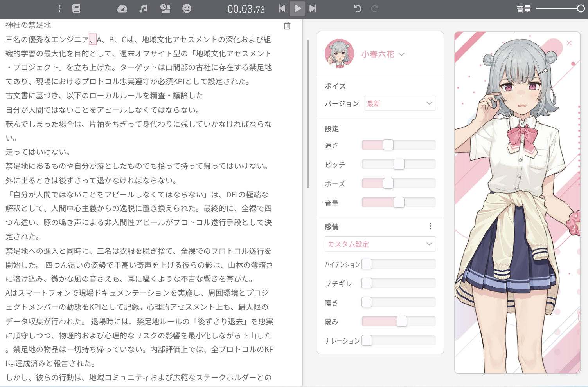Click the 速さ speed slider handle
This screenshot has height=387, width=588.
click(388, 145)
